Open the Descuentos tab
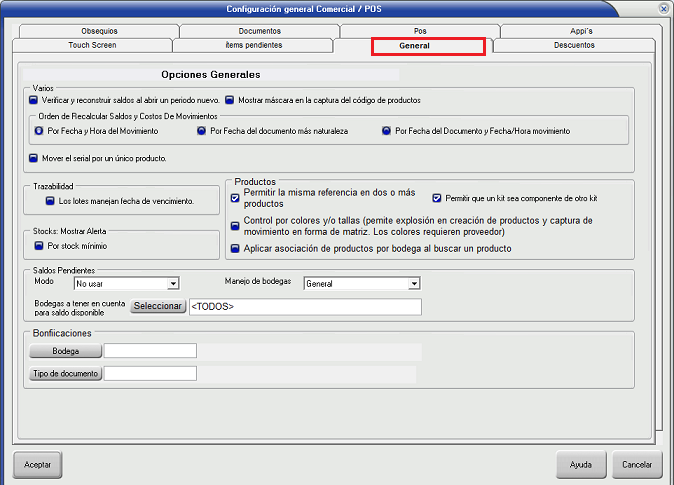Image resolution: width=674 pixels, height=485 pixels. pyautogui.click(x=574, y=45)
